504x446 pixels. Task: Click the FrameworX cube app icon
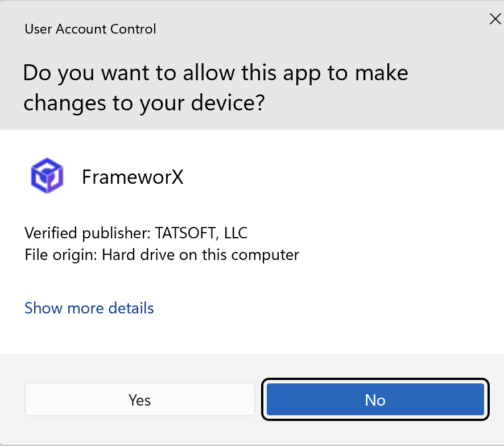(x=47, y=176)
